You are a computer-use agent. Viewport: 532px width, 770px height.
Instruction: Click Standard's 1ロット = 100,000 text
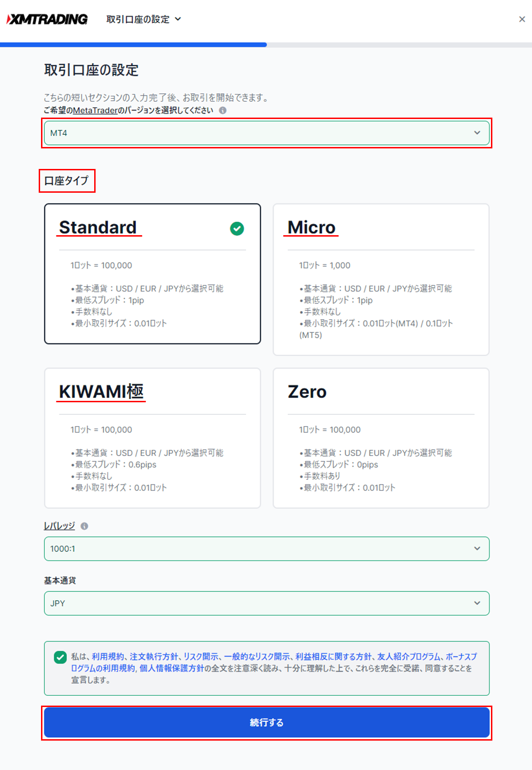coord(101,266)
